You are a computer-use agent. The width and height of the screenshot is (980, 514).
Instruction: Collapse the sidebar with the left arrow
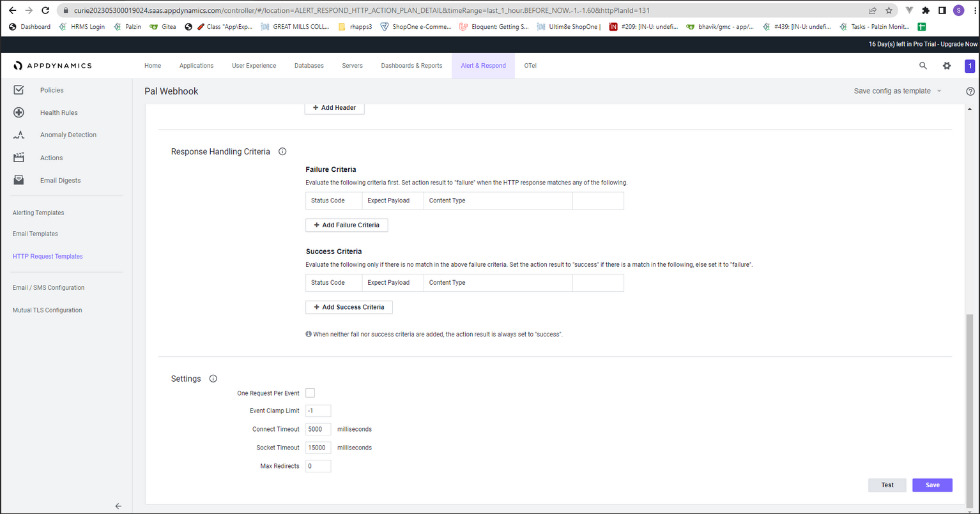(x=118, y=506)
